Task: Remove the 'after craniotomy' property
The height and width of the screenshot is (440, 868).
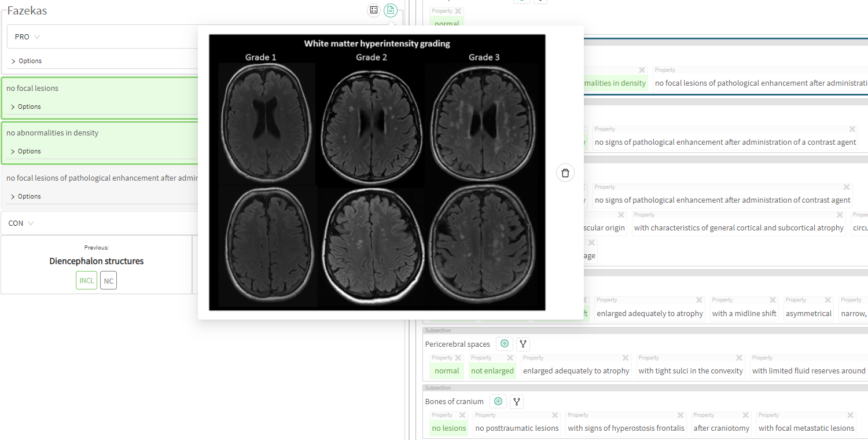Action: 746,415
